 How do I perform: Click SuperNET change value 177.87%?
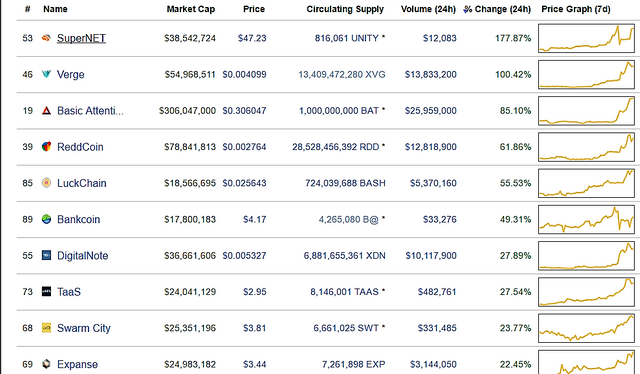pyautogui.click(x=513, y=38)
